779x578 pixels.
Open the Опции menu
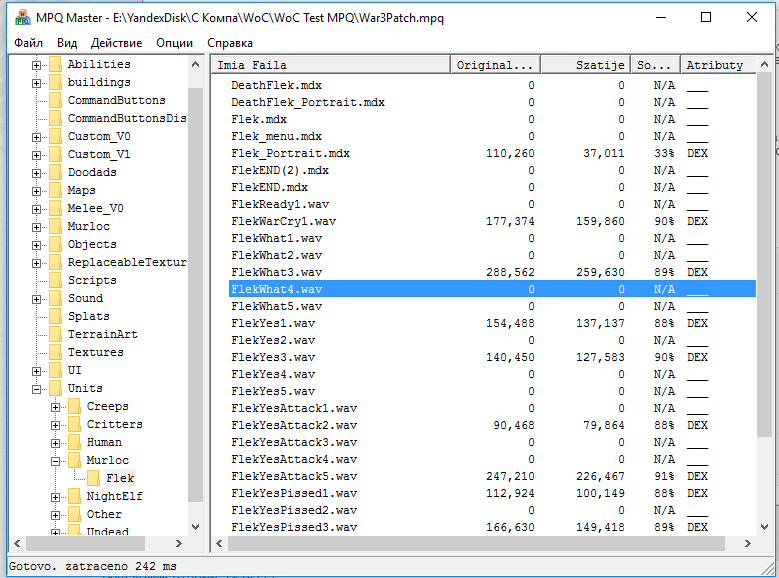coord(174,43)
